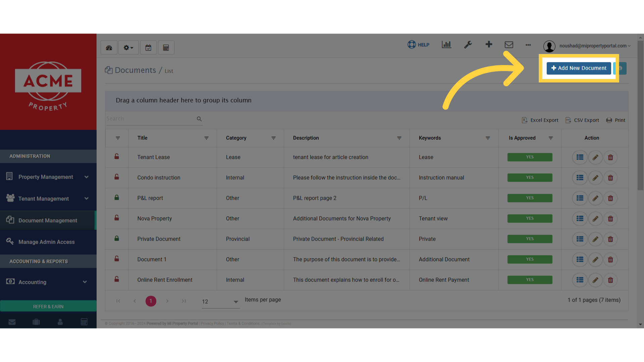The width and height of the screenshot is (644, 362).
Task: Click the dashboard gauge icon in the toolbar
Action: tap(109, 48)
